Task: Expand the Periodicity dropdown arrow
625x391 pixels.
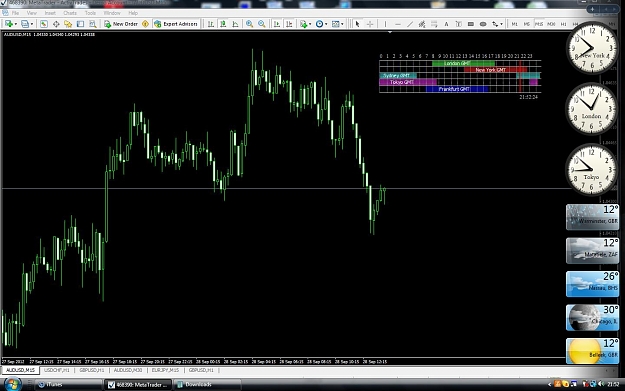Action: pyautogui.click(x=326, y=24)
